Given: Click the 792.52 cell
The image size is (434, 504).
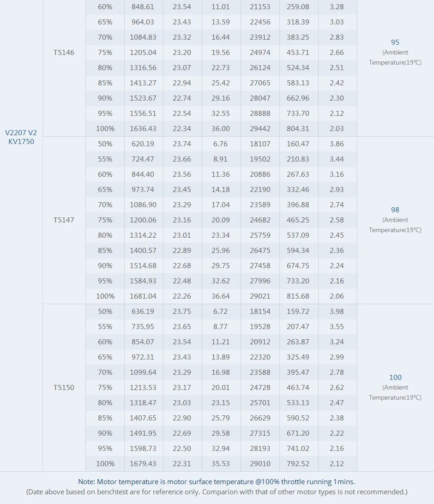Looking at the screenshot, I should click(x=299, y=464).
